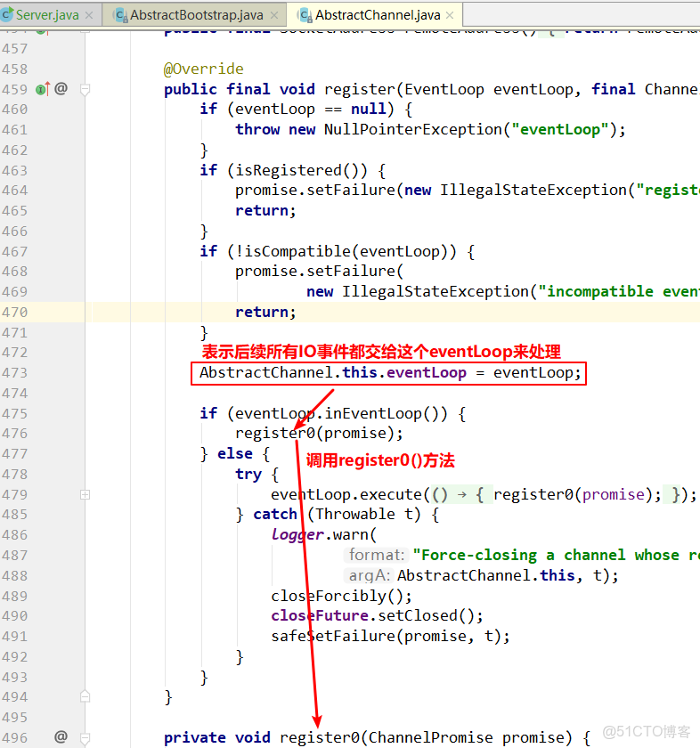Click IllegalStateException on line 464

533,191
